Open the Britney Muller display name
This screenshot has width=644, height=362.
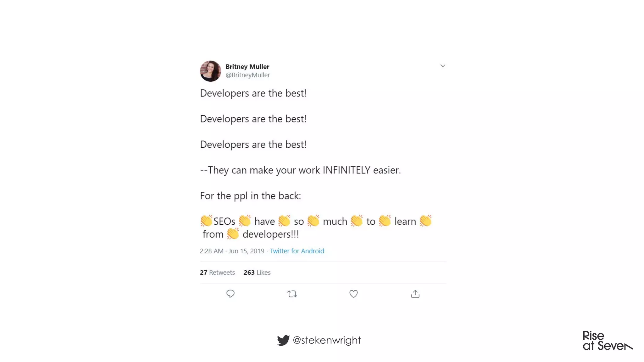[247, 67]
